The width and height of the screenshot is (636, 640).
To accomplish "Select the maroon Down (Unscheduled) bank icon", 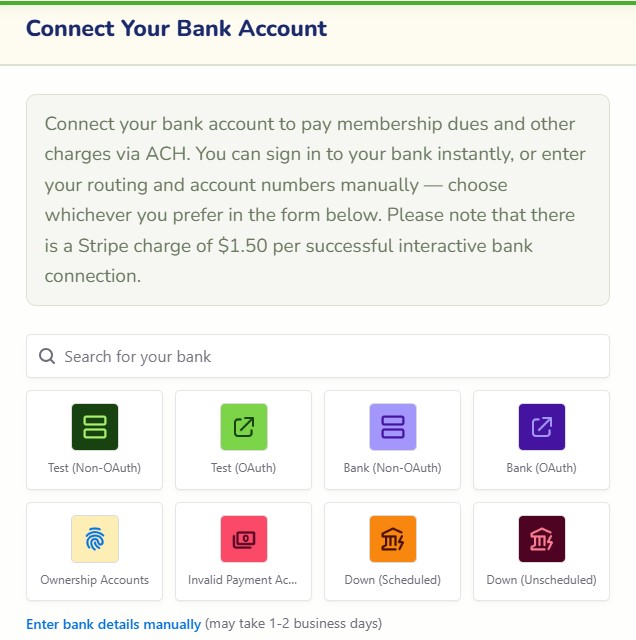I will click(542, 539).
